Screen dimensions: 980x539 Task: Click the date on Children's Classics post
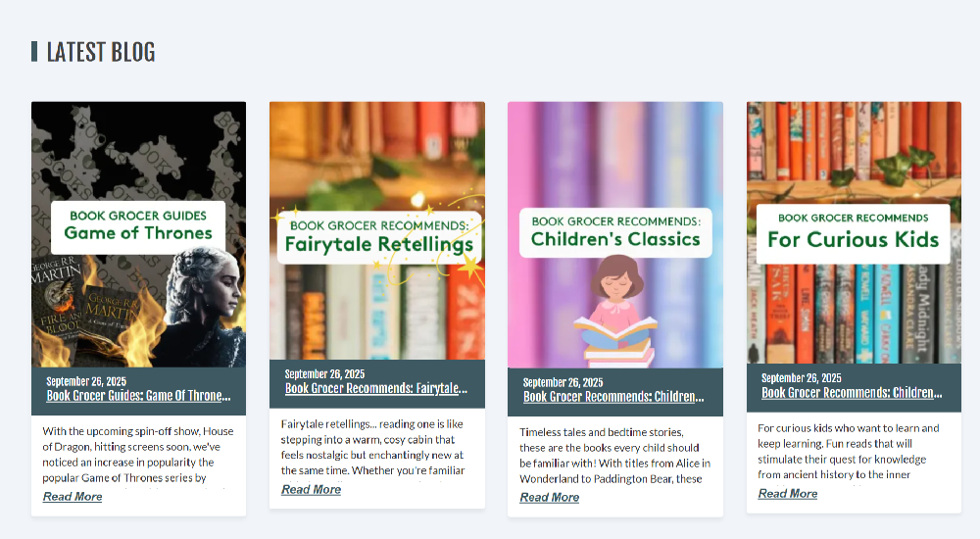click(563, 382)
